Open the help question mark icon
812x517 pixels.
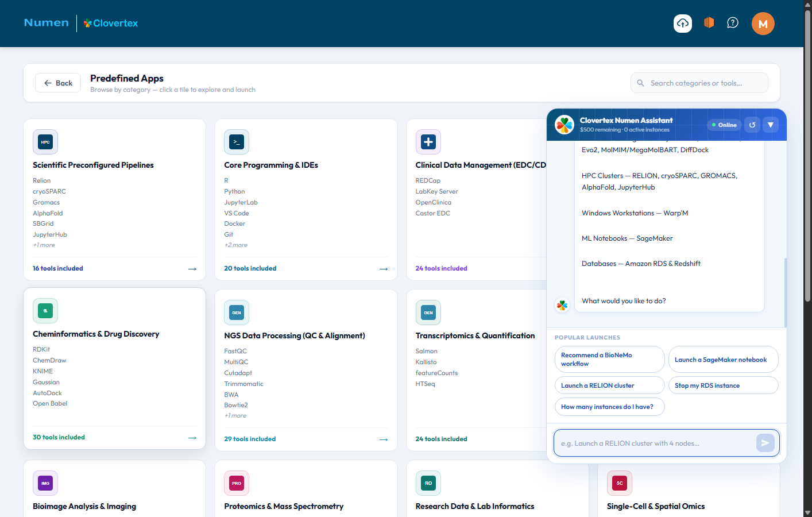[733, 22]
